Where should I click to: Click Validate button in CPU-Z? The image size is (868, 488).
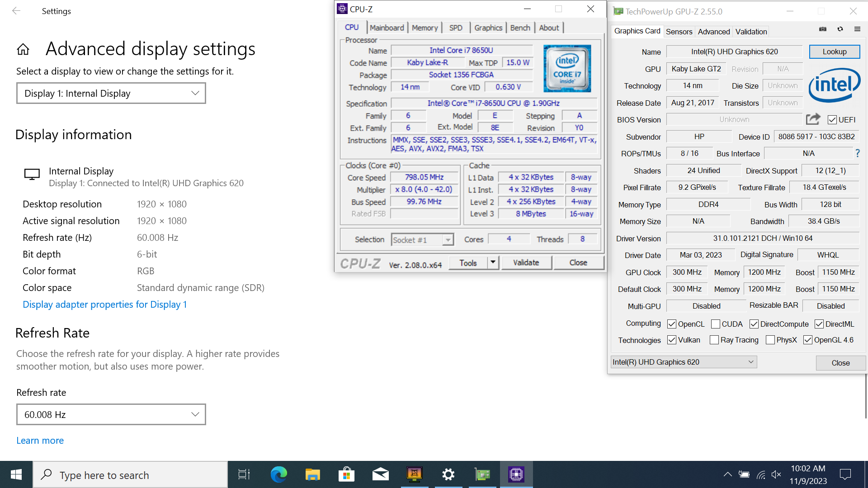pyautogui.click(x=526, y=263)
